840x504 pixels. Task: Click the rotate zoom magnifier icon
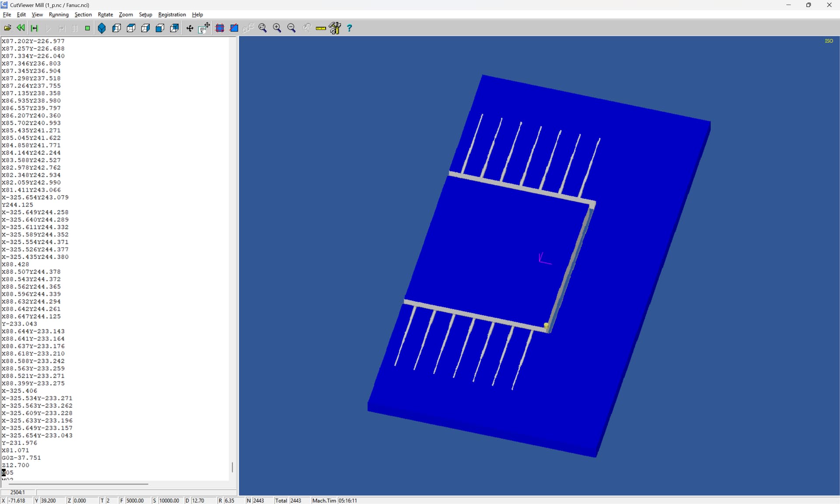262,28
